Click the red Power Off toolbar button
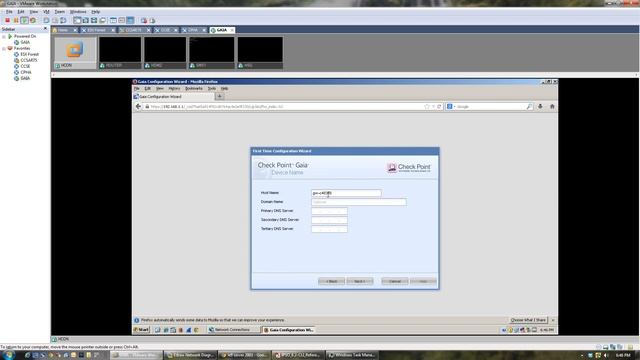 pyautogui.click(x=7, y=20)
